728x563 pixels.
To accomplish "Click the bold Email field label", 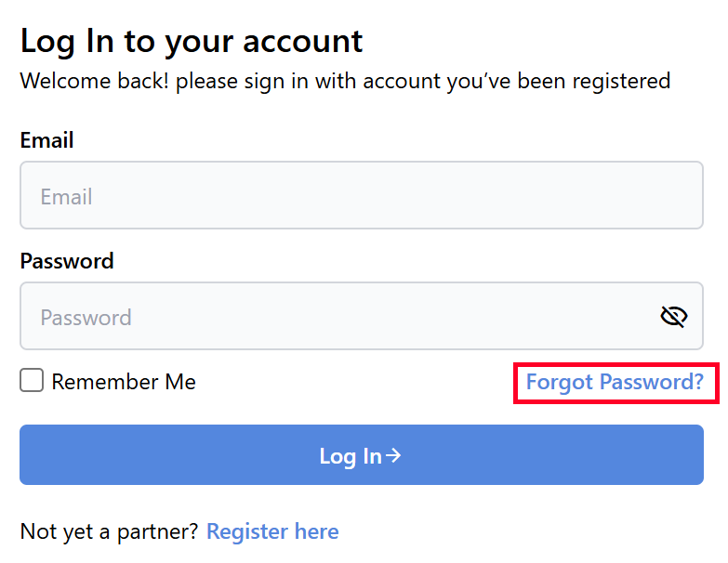I will click(46, 140).
